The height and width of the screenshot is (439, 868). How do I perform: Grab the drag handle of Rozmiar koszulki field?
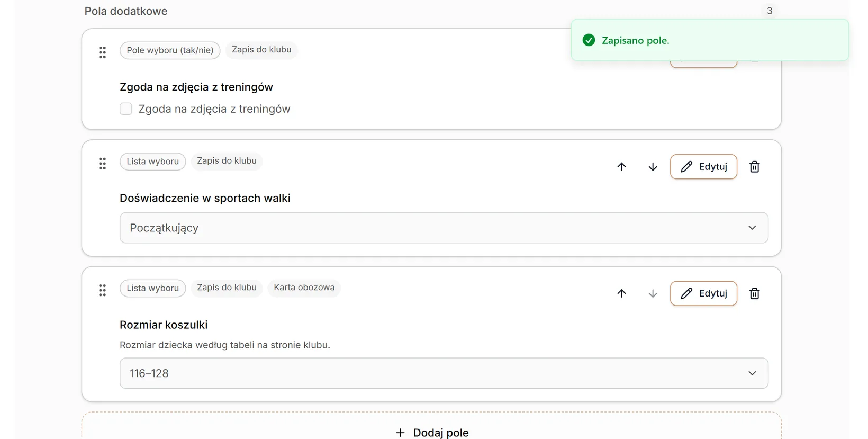coord(102,290)
